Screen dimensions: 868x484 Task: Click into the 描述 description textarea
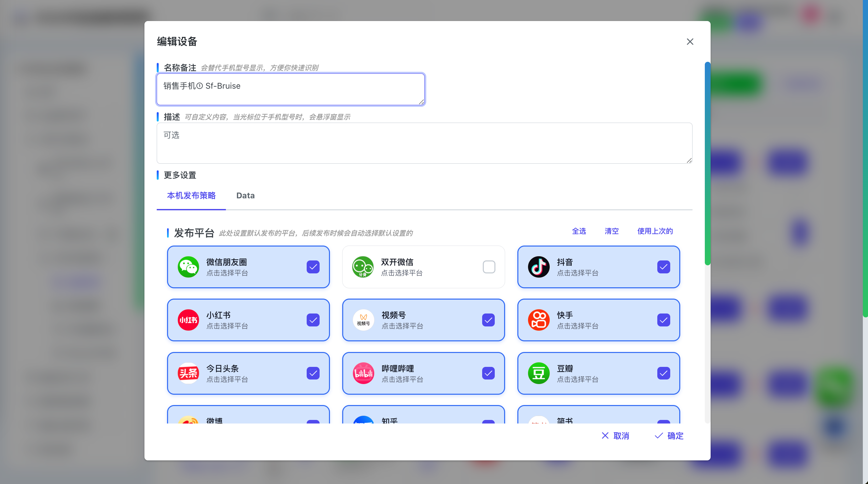424,143
